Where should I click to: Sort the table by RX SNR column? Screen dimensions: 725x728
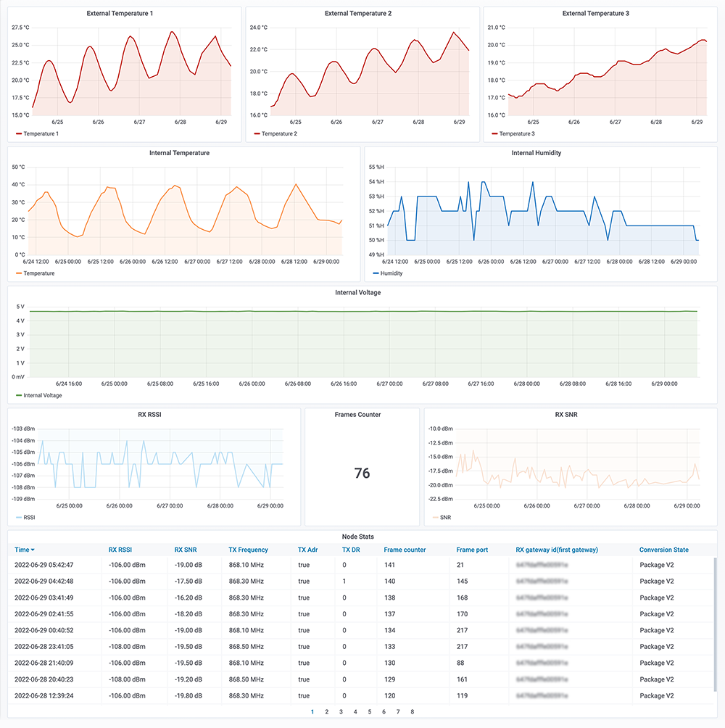(186, 550)
